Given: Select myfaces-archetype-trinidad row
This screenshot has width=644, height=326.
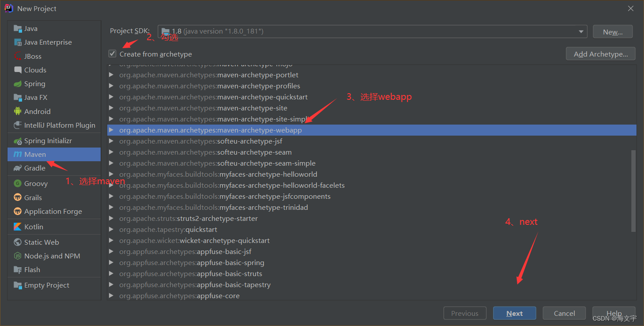Looking at the screenshot, I should tap(372, 208).
